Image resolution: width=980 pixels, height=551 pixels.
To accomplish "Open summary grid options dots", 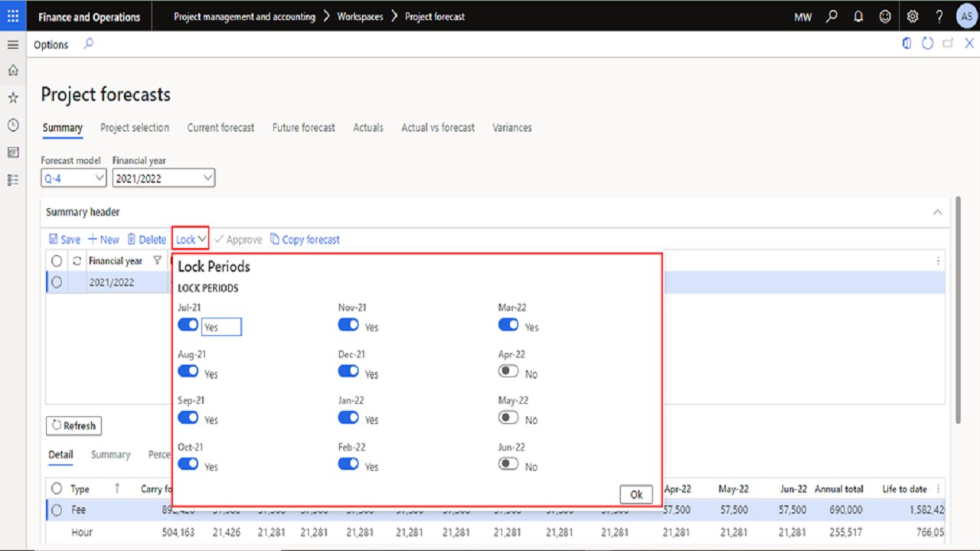I will tap(939, 261).
